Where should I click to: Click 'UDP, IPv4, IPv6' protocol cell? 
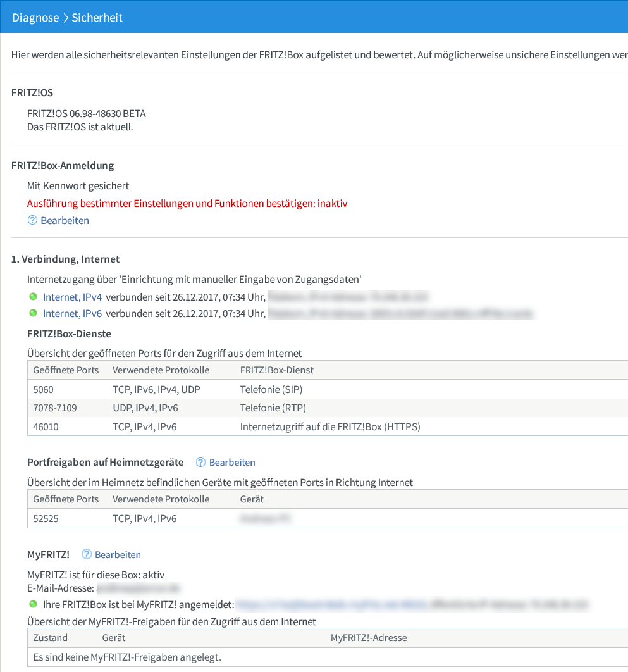coord(145,408)
